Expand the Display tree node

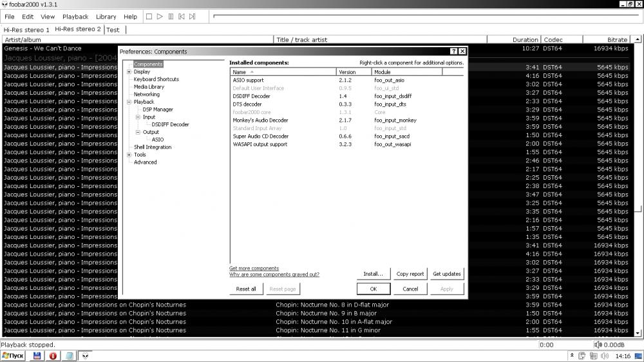[129, 72]
